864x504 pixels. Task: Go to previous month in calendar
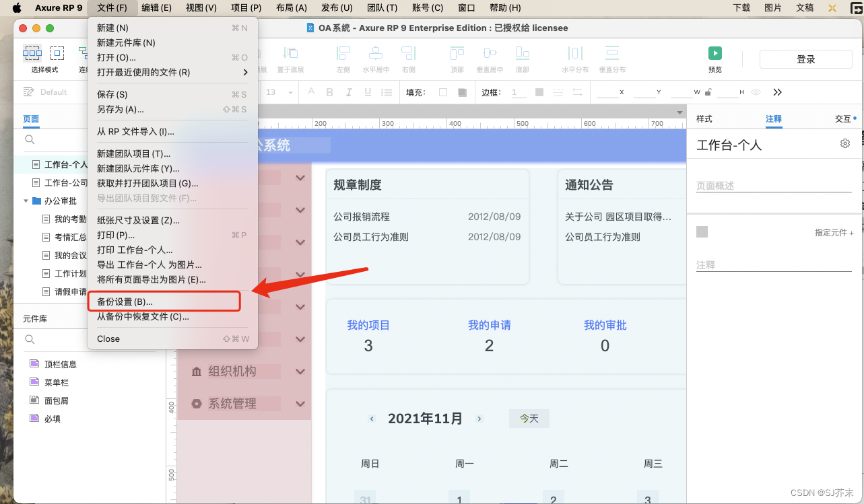click(x=372, y=419)
